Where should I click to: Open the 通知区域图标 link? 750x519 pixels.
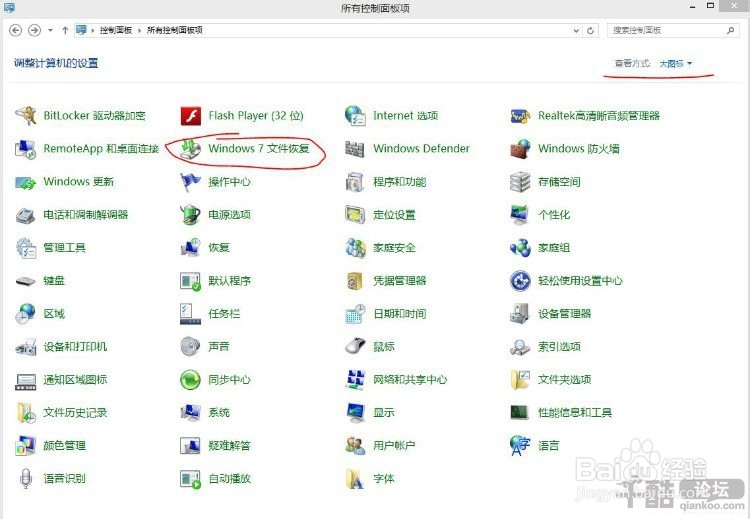pyautogui.click(x=76, y=380)
